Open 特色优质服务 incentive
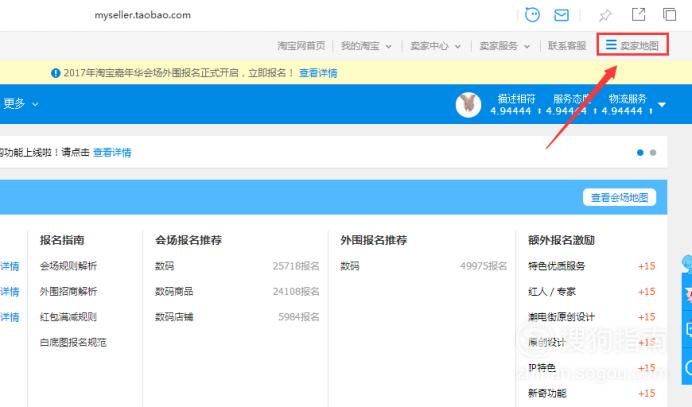Image resolution: width=692 pixels, height=407 pixels. 557,266
